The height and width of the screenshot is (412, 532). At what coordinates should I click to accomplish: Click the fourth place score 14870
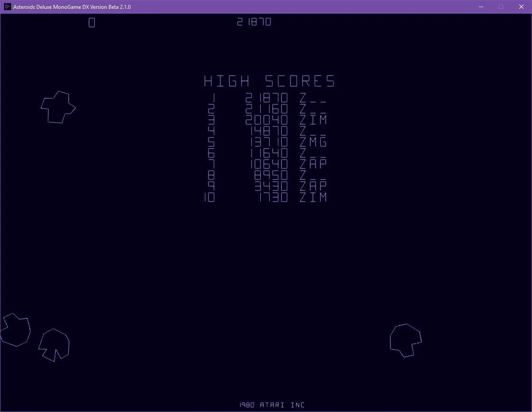pyautogui.click(x=269, y=131)
